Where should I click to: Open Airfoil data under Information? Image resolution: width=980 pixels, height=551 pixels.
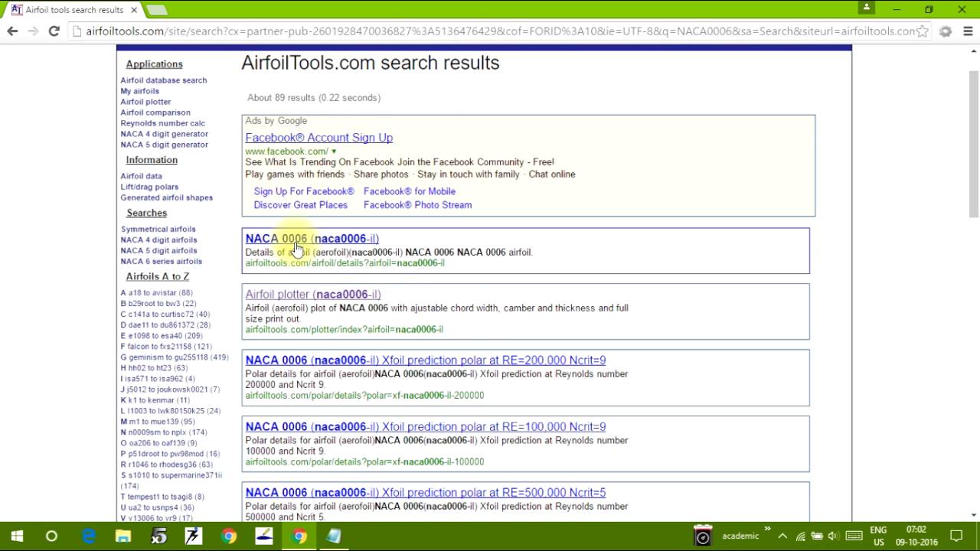(x=141, y=176)
